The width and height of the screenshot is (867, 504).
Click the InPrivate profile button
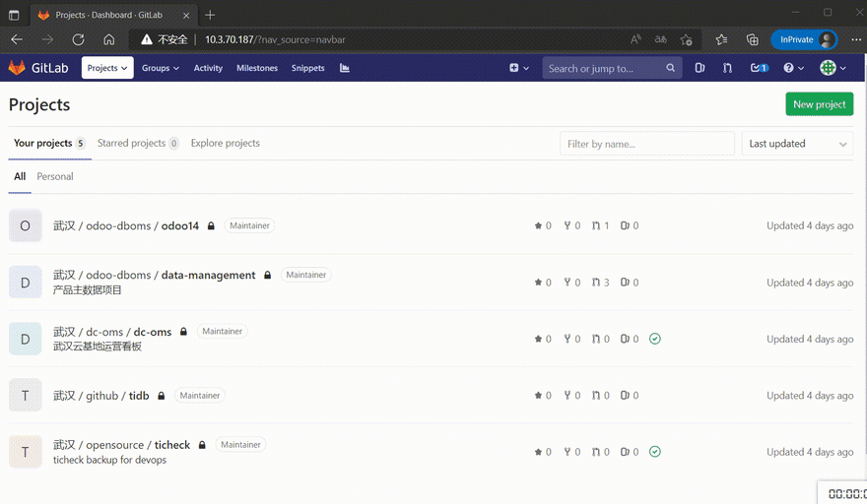[804, 39]
